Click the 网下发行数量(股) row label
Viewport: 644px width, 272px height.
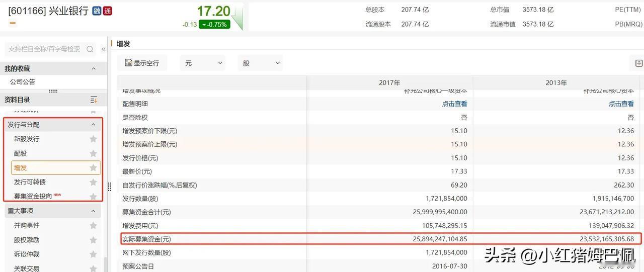pyautogui.click(x=146, y=252)
